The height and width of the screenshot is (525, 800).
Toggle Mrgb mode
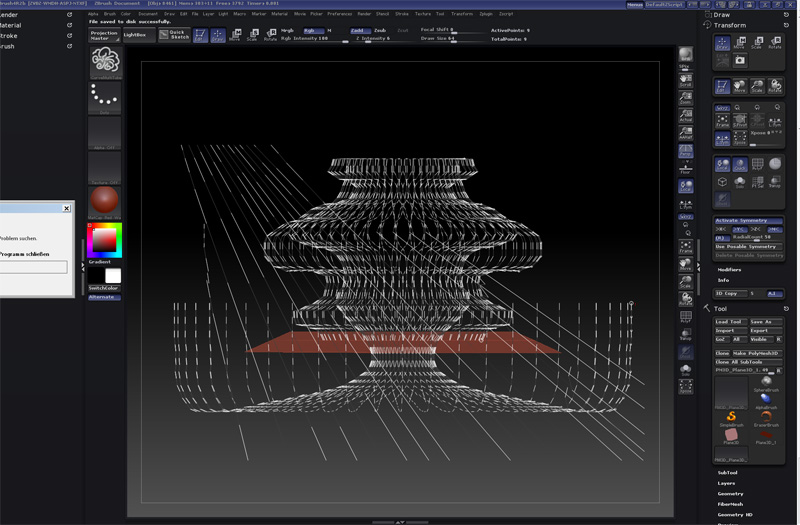pos(287,31)
